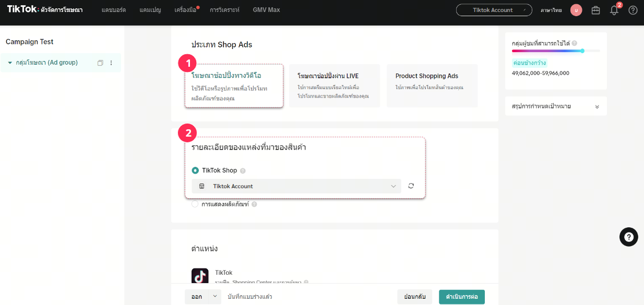Choose the โฆษณาช้อปปิ้งผ่าน LIVE card

point(335,86)
